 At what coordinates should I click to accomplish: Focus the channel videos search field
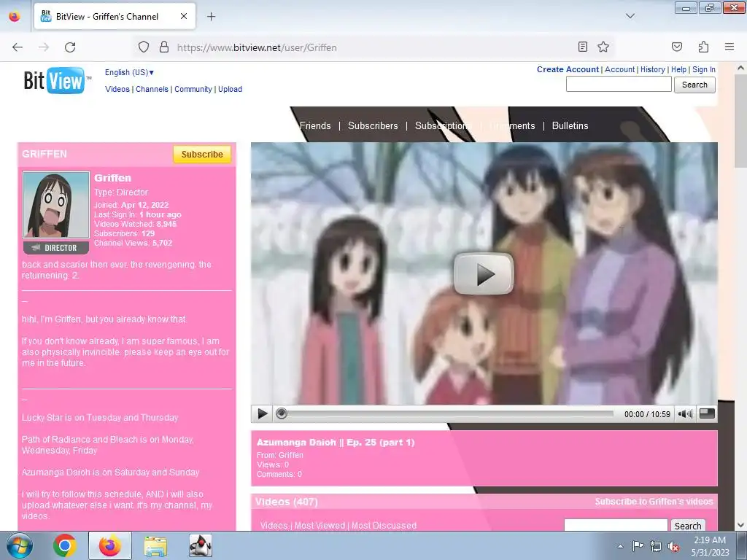[616, 526]
